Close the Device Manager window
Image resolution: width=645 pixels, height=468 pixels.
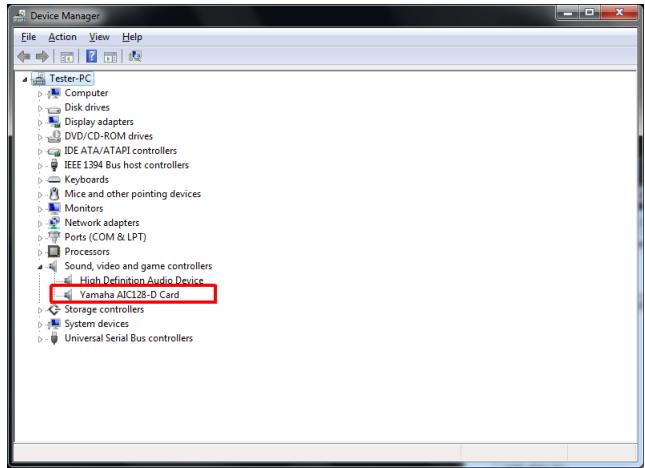click(619, 13)
